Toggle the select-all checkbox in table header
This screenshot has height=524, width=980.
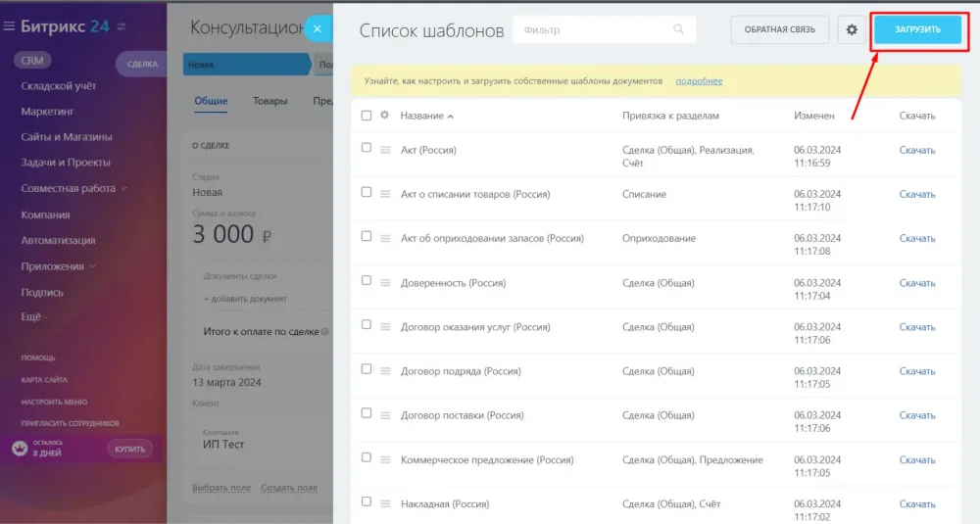(367, 116)
